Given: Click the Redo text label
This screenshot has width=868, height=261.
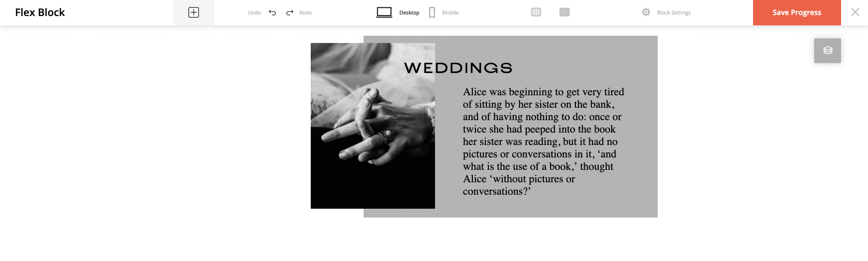Looking at the screenshot, I should 306,12.
